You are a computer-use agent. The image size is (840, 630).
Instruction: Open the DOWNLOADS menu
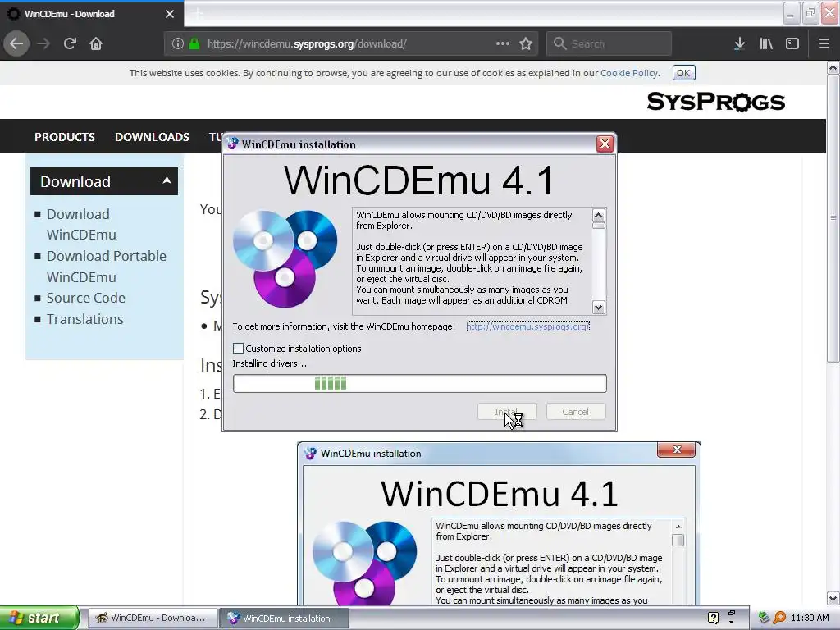pos(152,137)
